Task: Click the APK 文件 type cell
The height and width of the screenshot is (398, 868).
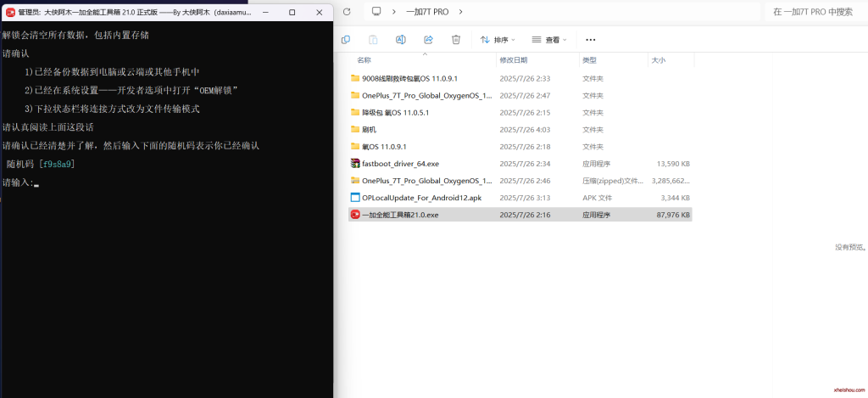Action: click(598, 198)
